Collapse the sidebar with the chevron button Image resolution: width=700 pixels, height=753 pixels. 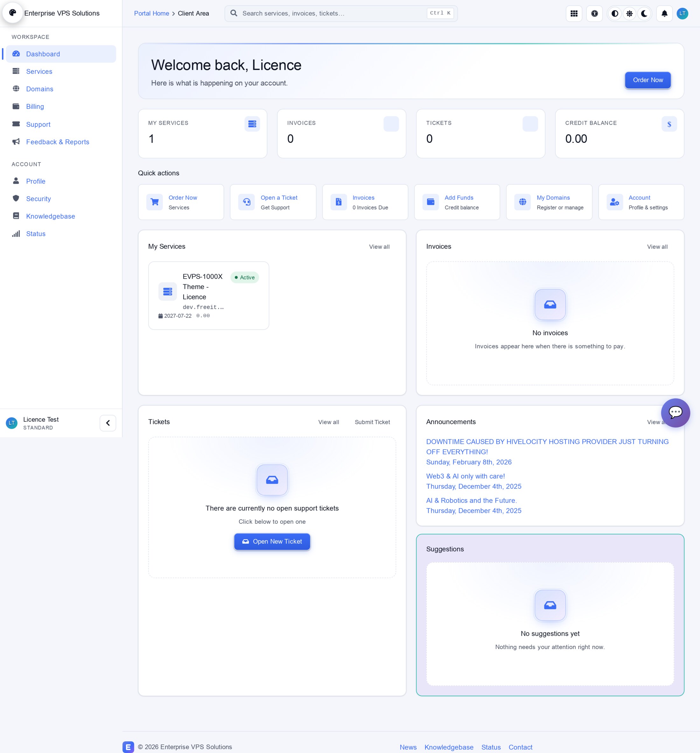click(108, 423)
